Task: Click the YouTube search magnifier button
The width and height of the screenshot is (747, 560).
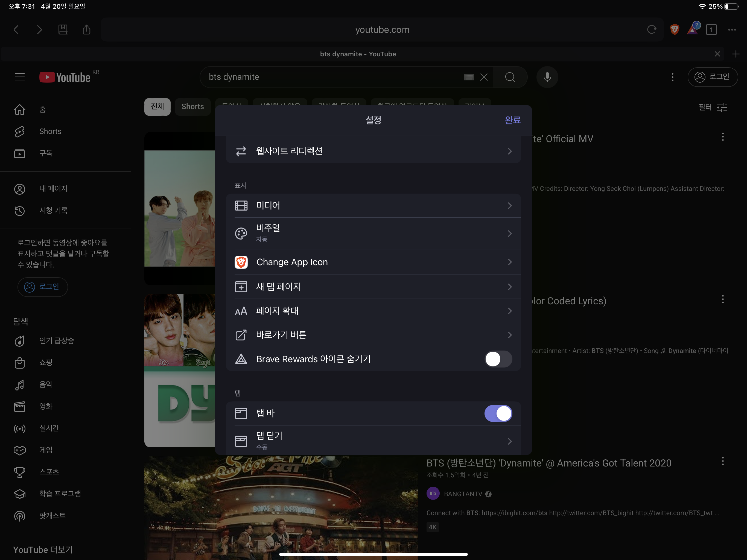Action: pos(510,77)
